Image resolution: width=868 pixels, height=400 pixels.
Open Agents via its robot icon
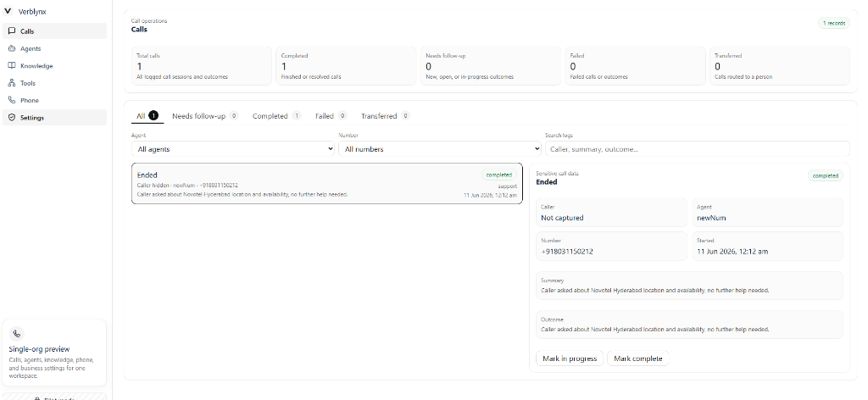pos(12,48)
